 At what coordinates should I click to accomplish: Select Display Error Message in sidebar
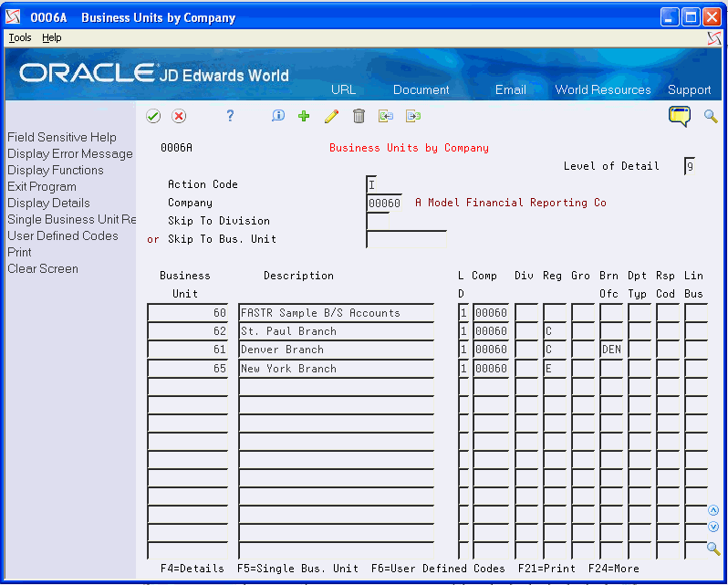[70, 153]
